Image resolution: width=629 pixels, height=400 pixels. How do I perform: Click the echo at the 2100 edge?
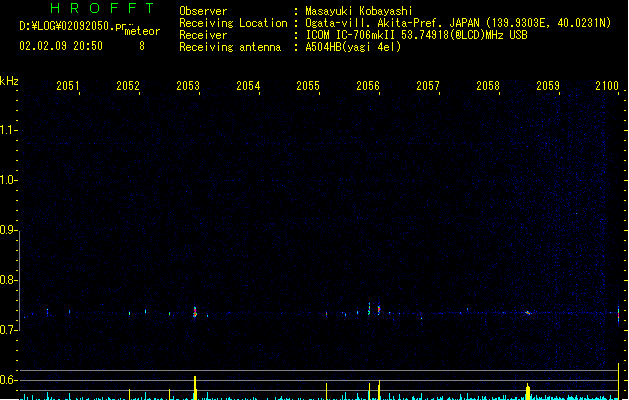(x=618, y=314)
